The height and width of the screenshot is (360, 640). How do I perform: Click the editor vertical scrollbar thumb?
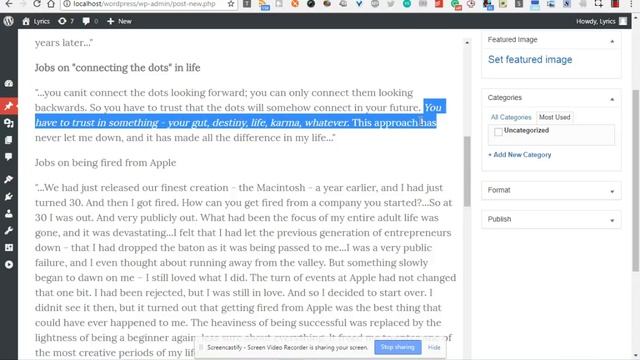(467, 171)
